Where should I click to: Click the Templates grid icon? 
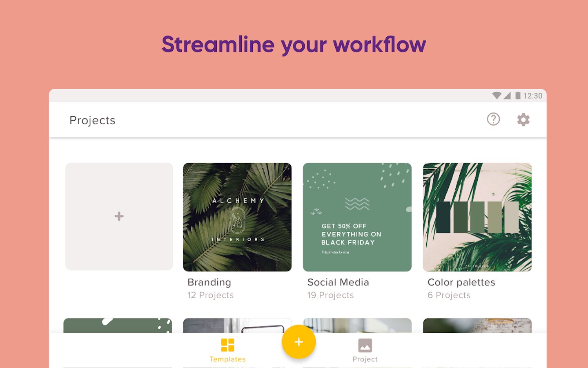point(227,345)
